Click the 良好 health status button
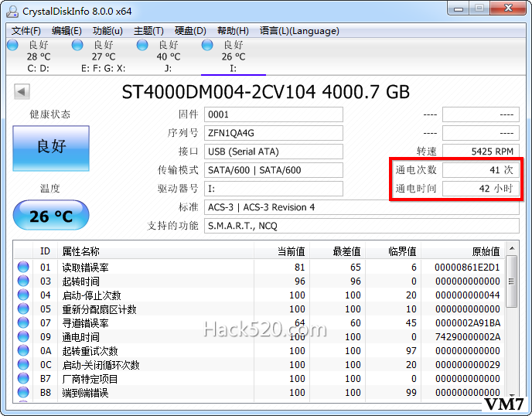532x416 pixels. 51,148
